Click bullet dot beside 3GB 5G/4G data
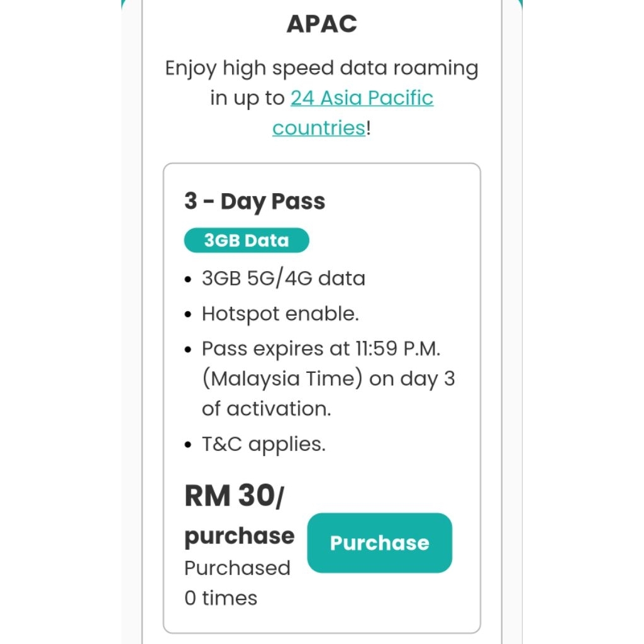The height and width of the screenshot is (644, 644). click(x=189, y=280)
